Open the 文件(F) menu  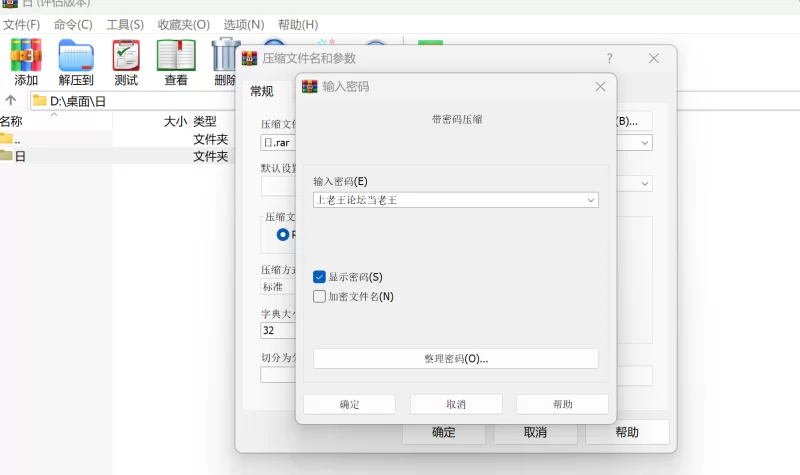(x=21, y=24)
